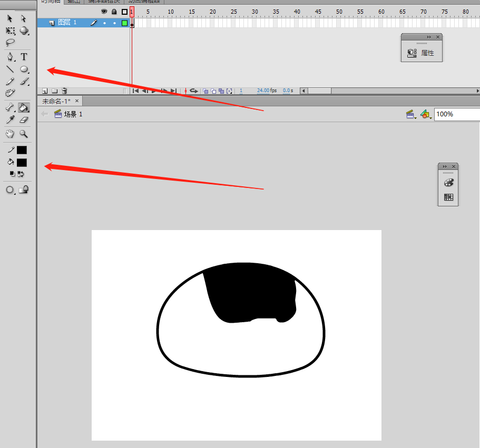Screen dimensions: 480x448
Task: Swap stroke and fill colors
Action: (x=21, y=174)
